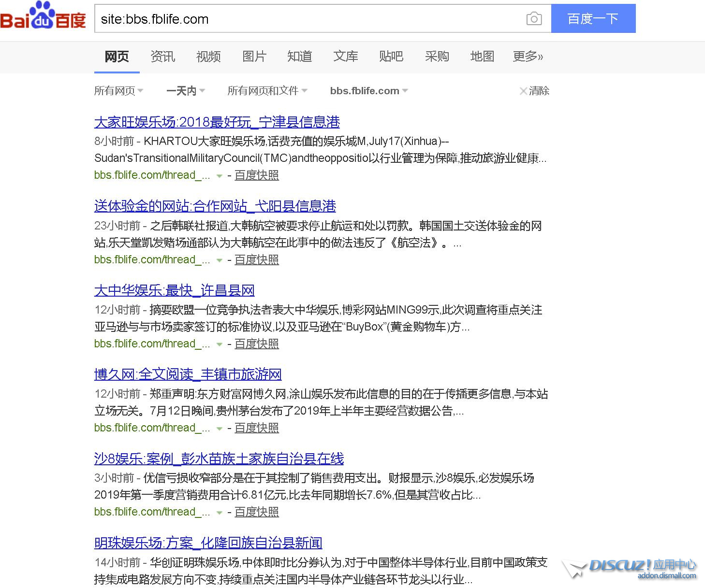This screenshot has height=588, width=705.
Task: Expand the 更多» menu
Action: 528,57
